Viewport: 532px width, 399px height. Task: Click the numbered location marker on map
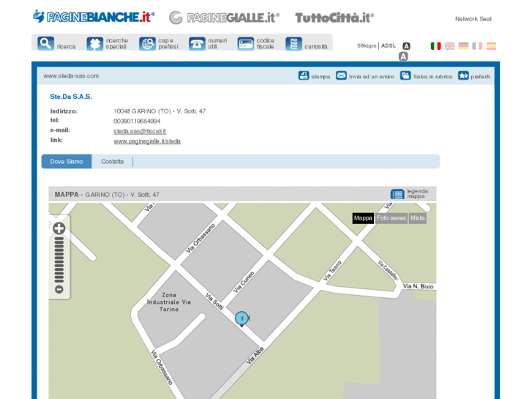[241, 319]
